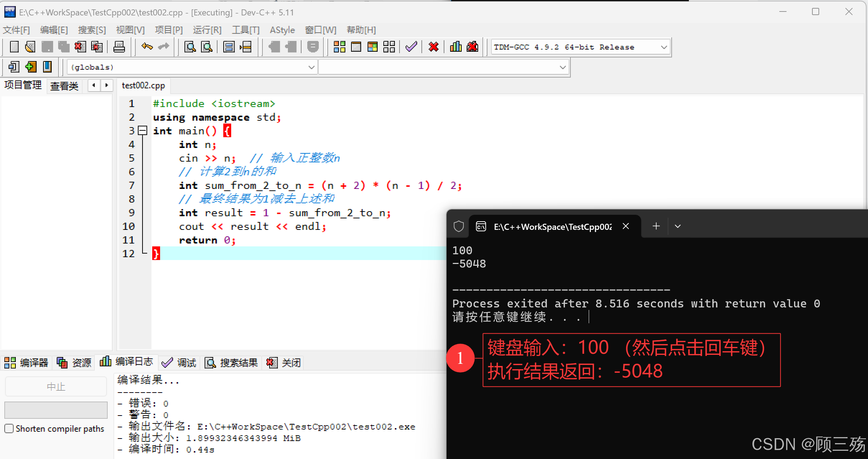
Task: Expand the (globals) scope dropdown
Action: point(311,67)
